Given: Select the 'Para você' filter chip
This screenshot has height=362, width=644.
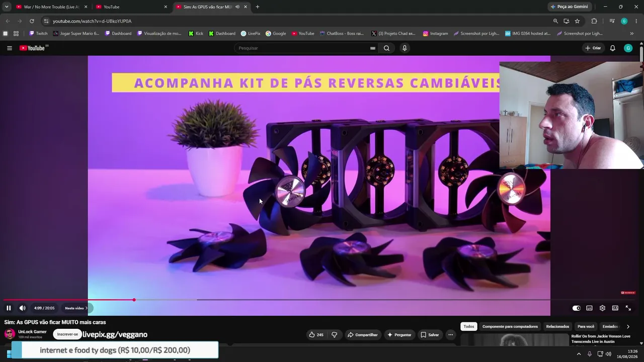Looking at the screenshot, I should point(586,327).
